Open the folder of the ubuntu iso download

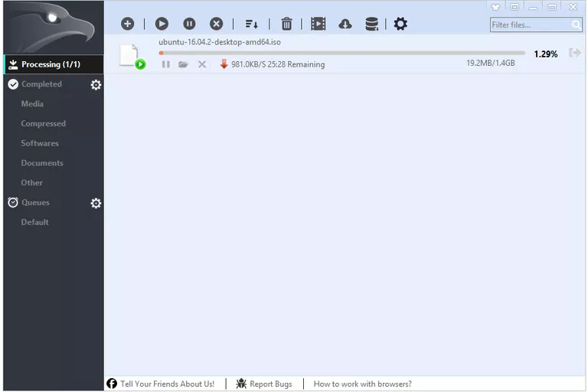(x=183, y=64)
